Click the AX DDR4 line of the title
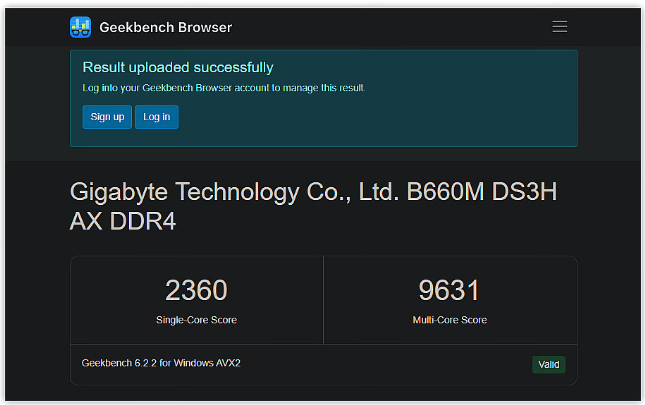Image resolution: width=645 pixels, height=405 pixels. click(122, 222)
